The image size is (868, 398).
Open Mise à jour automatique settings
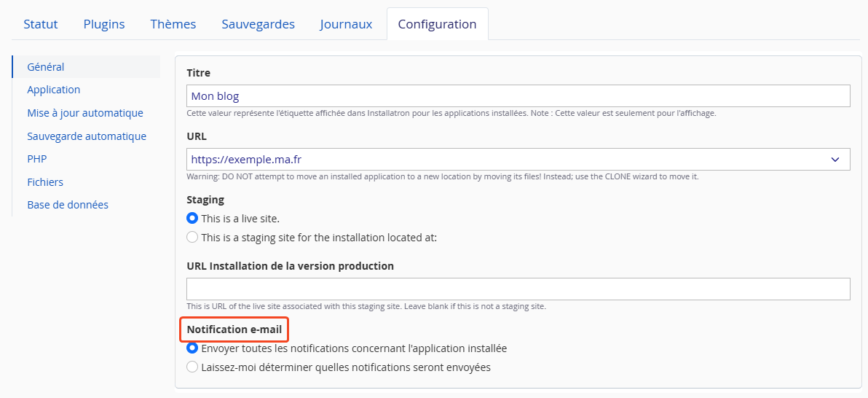click(85, 113)
